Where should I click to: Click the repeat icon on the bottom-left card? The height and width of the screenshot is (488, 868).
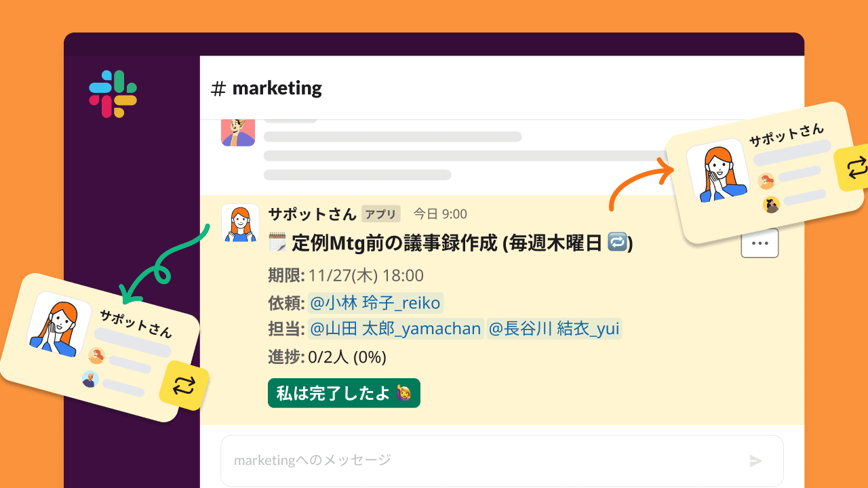[x=184, y=386]
